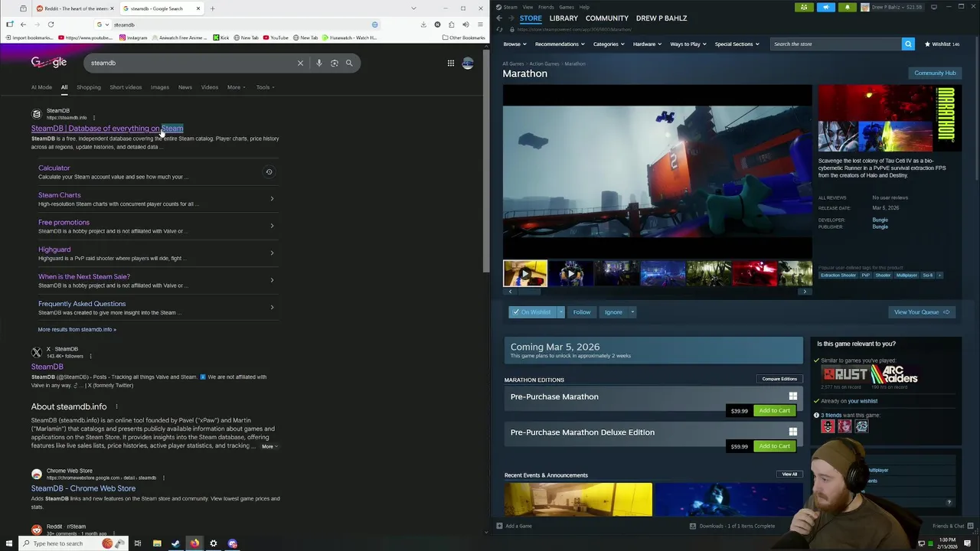Open Google Lens image search
Viewport: 980px width, 551px height.
pyautogui.click(x=335, y=63)
